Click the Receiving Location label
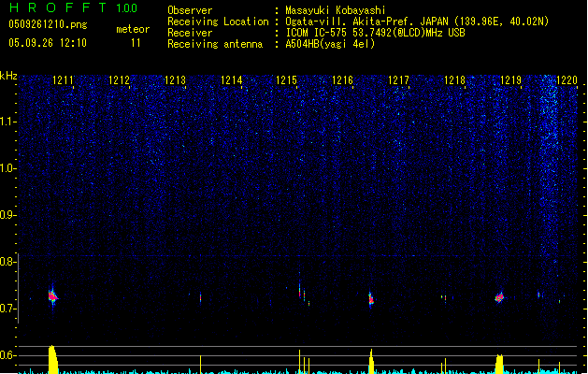Image resolution: width=588 pixels, height=374 pixels. (218, 22)
